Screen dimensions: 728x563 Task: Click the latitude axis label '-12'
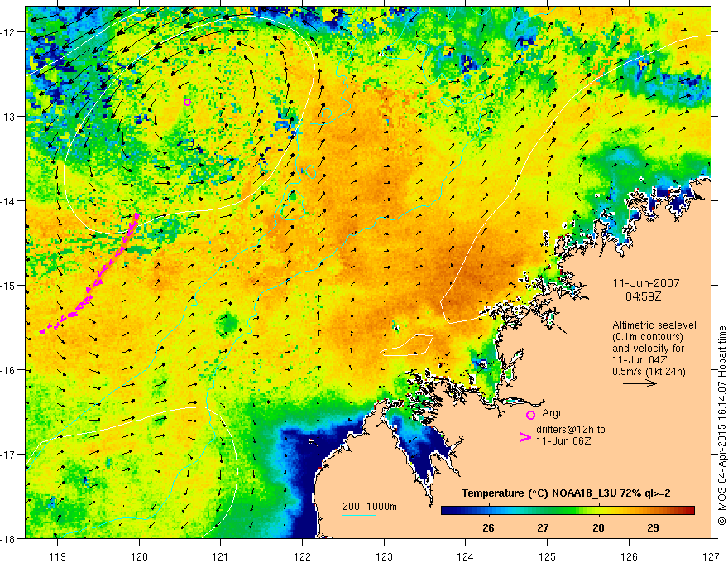[8, 32]
